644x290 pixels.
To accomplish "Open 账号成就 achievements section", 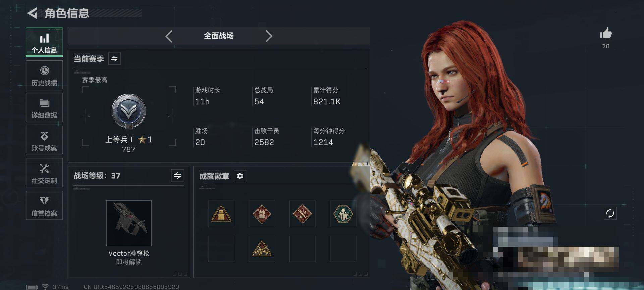I will coord(44,140).
